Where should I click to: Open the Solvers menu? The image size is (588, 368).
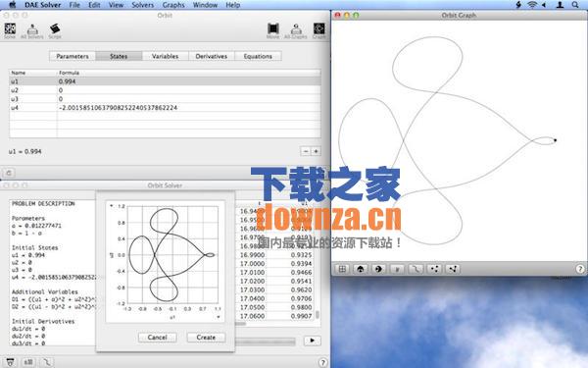[142, 5]
